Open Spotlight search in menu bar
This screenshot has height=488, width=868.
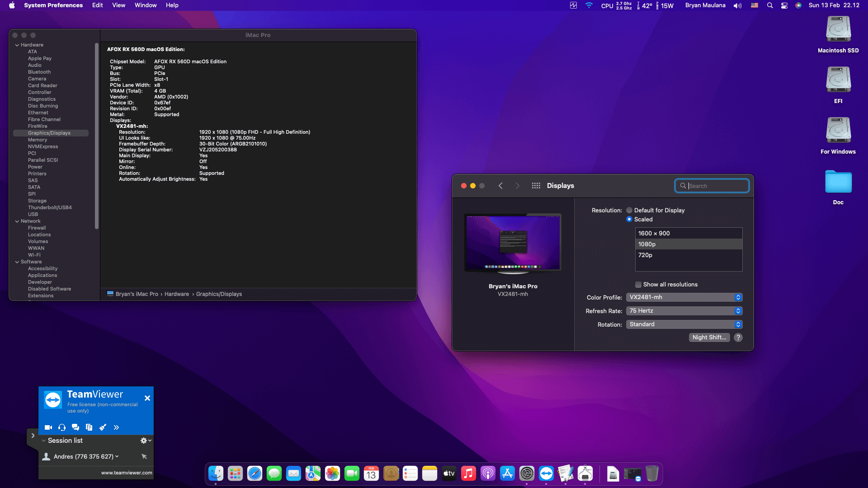click(x=770, y=5)
